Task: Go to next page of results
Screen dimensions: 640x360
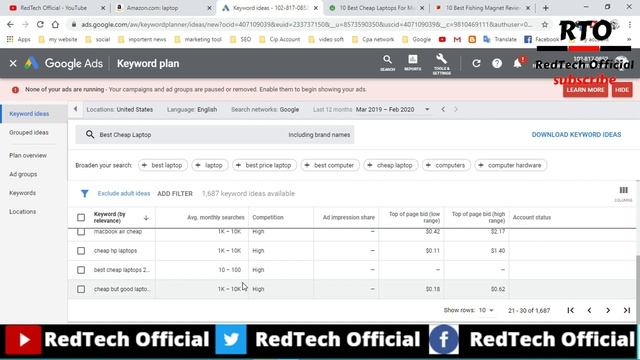Action: (608, 310)
